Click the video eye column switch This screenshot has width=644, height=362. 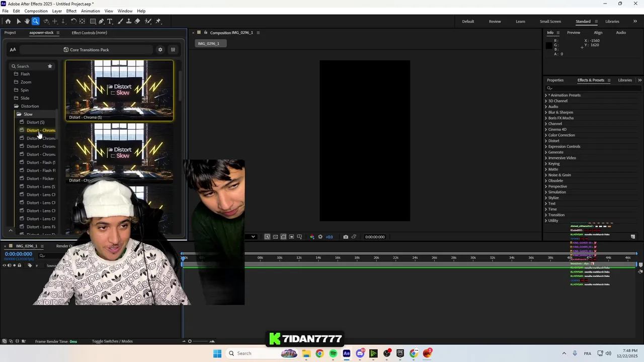[4, 265]
